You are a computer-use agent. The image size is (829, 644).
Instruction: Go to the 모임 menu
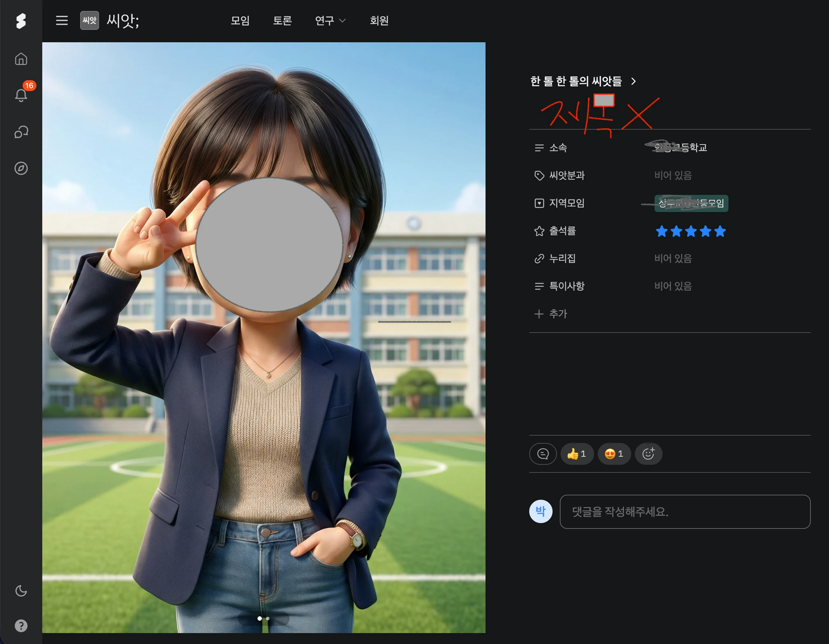click(240, 20)
